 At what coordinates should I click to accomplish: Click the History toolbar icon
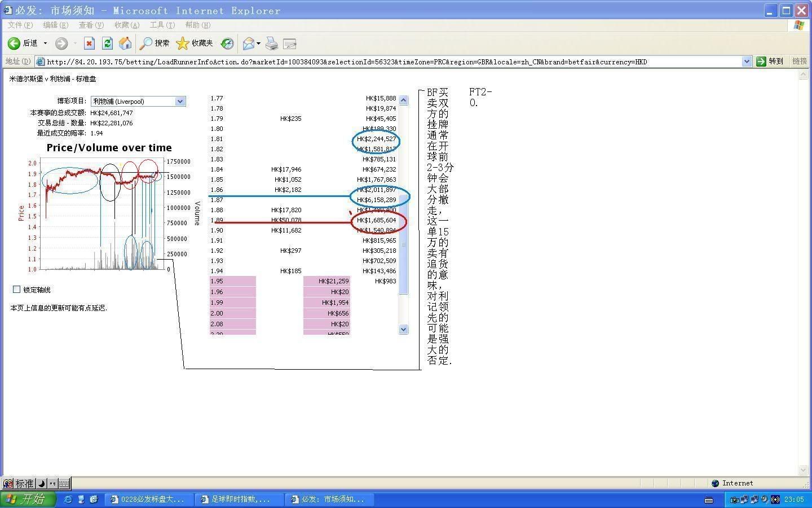pyautogui.click(x=227, y=43)
